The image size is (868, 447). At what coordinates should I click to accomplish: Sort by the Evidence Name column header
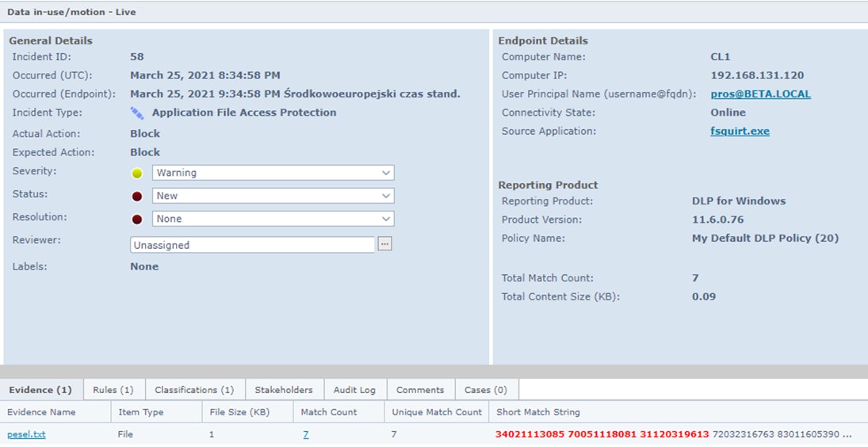click(42, 412)
